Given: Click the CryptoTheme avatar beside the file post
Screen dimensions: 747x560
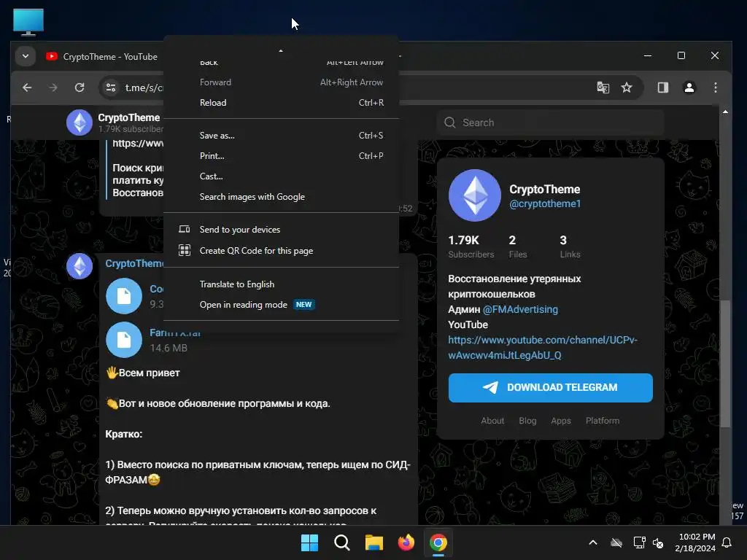Looking at the screenshot, I should click(80, 265).
